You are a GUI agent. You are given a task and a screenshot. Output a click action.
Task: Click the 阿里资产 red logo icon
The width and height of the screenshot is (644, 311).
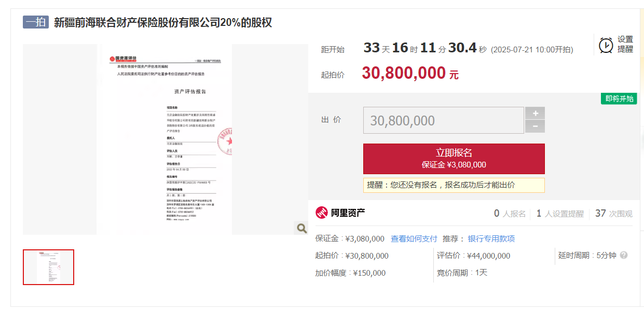322,213
